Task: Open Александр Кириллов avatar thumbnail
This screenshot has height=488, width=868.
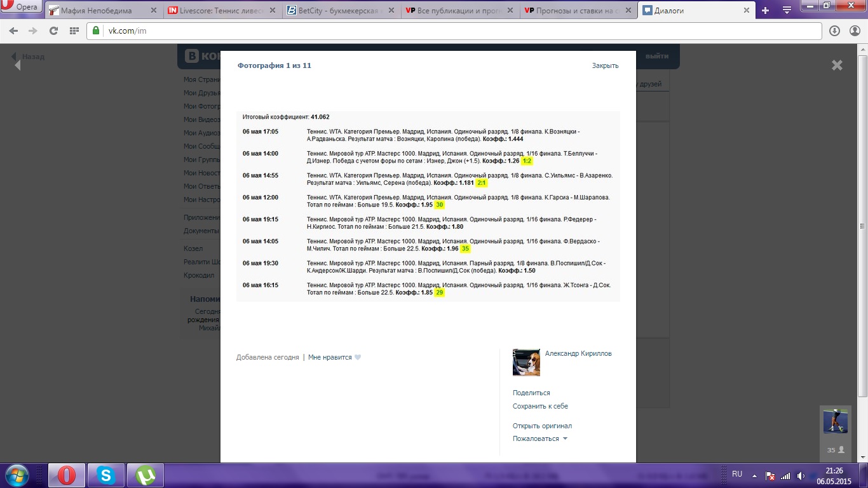Action: [526, 362]
